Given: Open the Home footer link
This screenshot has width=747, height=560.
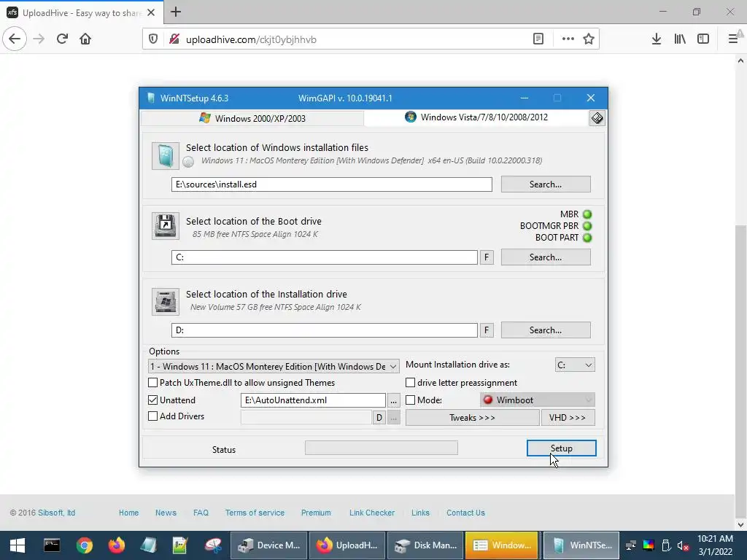Looking at the screenshot, I should coord(128,513).
